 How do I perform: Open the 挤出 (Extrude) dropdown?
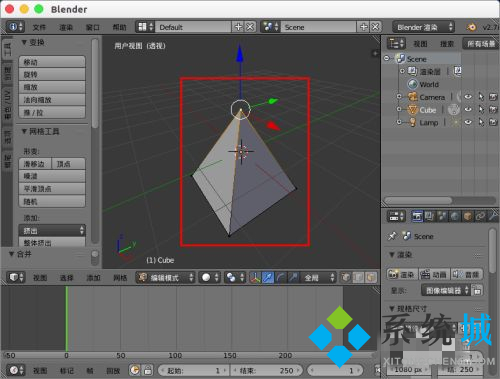click(52, 231)
